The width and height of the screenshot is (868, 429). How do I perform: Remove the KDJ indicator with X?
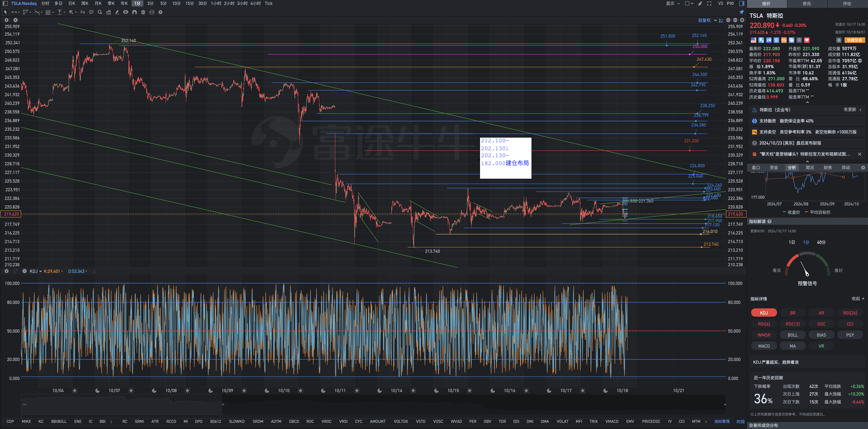24,271
